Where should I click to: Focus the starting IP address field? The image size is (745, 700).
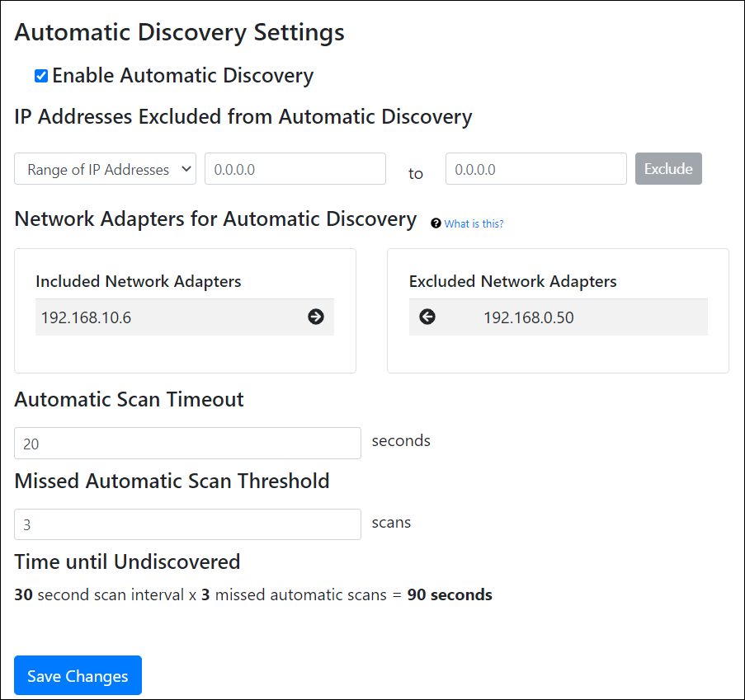coord(295,169)
